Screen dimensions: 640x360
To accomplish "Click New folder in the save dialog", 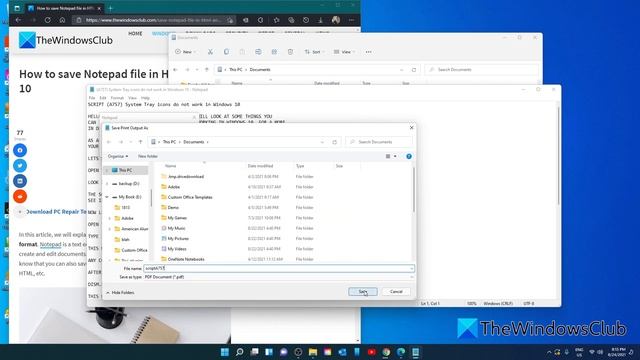I will pyautogui.click(x=148, y=156).
